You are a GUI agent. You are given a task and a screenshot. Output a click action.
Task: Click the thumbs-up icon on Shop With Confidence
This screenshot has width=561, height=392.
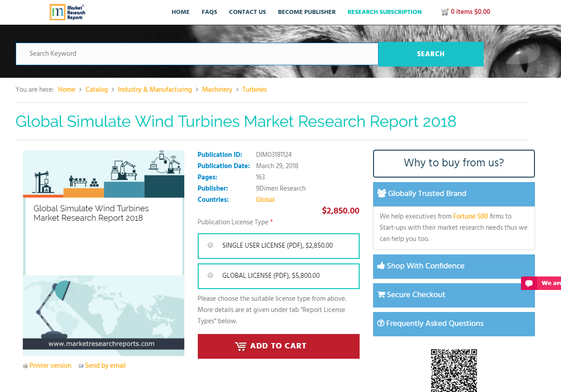click(x=382, y=265)
